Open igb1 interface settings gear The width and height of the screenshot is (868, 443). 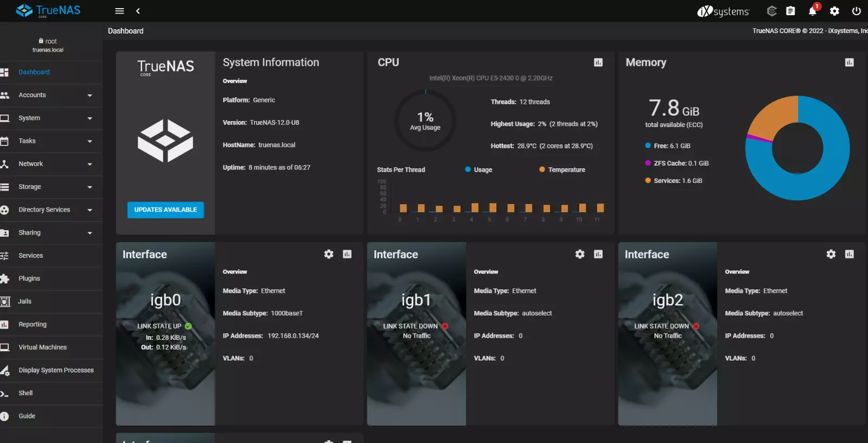tap(580, 254)
